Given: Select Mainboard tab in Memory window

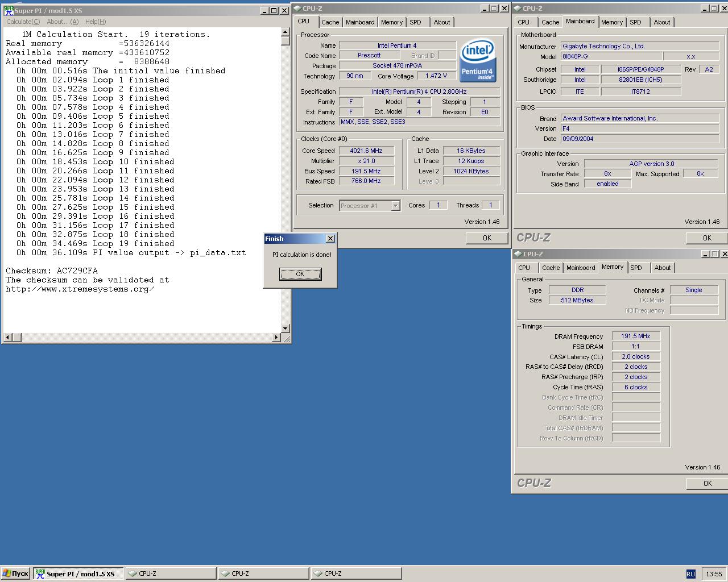Looking at the screenshot, I should [x=581, y=268].
